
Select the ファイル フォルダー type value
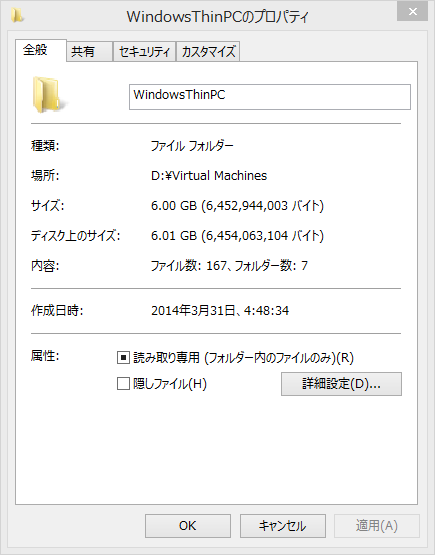(192, 146)
